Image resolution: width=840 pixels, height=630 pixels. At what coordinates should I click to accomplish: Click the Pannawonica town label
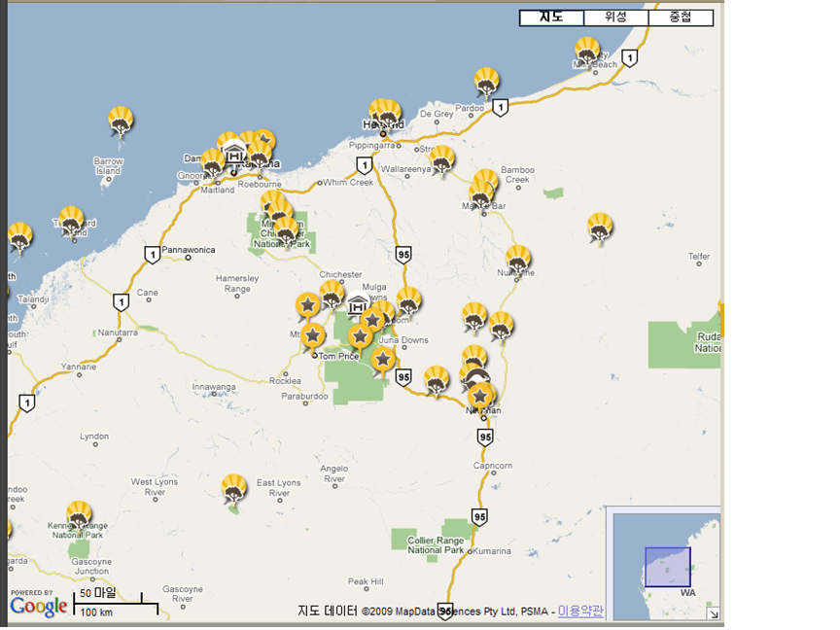pyautogui.click(x=189, y=250)
